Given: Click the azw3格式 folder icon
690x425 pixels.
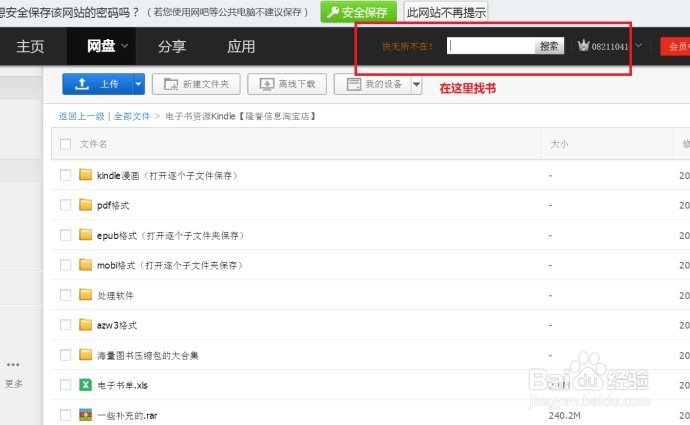Looking at the screenshot, I should pyautogui.click(x=85, y=324).
